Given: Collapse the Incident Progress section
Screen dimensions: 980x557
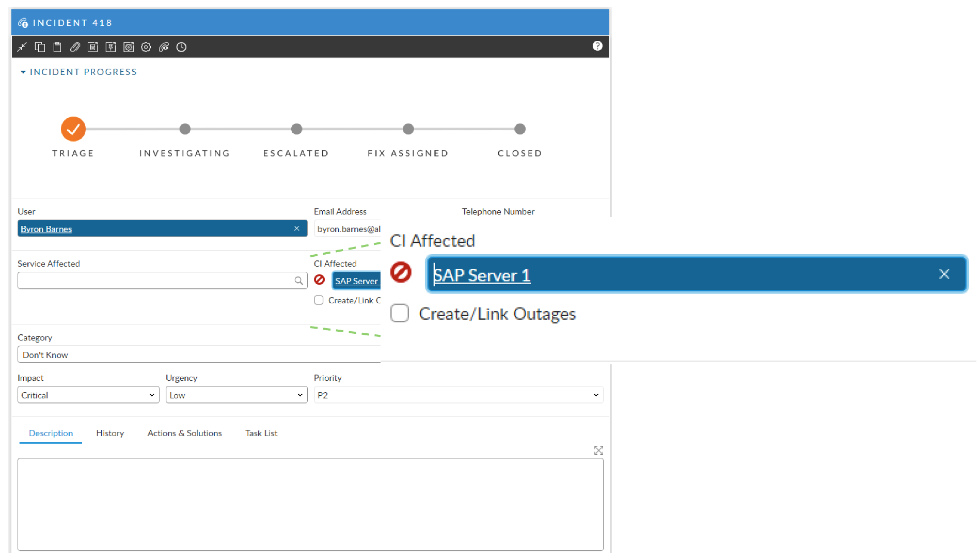Looking at the screenshot, I should click(23, 72).
